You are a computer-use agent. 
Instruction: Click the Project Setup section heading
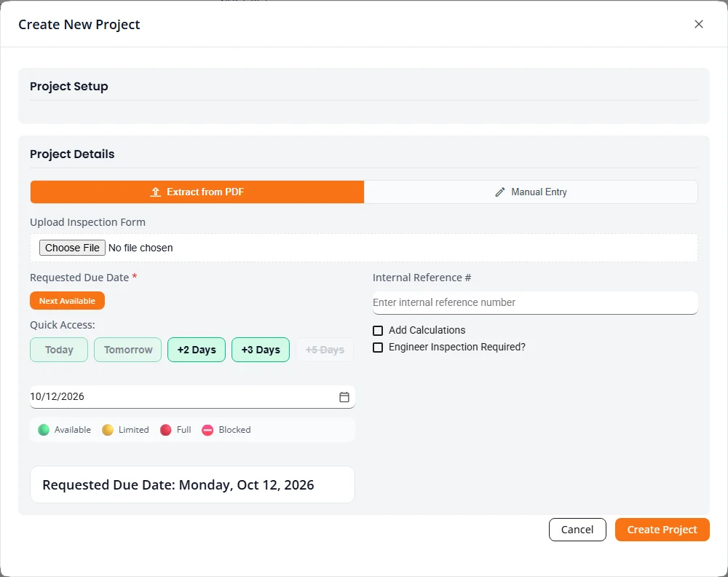(68, 87)
